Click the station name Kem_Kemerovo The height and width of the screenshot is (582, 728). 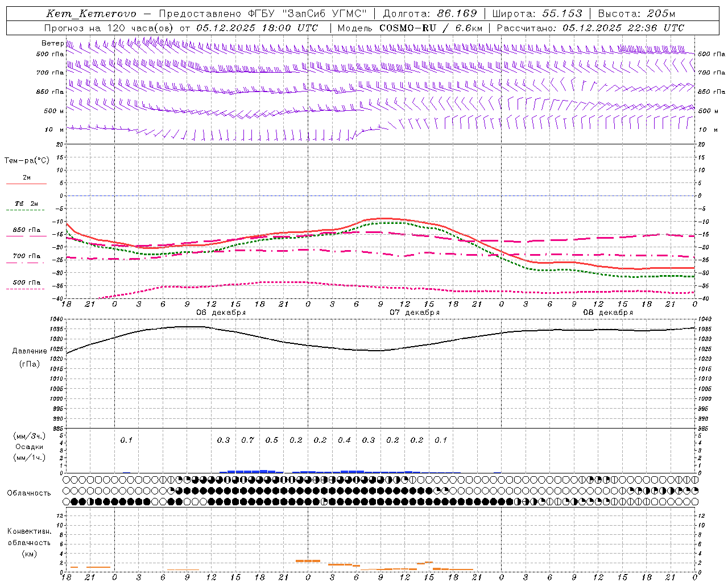tap(91, 14)
